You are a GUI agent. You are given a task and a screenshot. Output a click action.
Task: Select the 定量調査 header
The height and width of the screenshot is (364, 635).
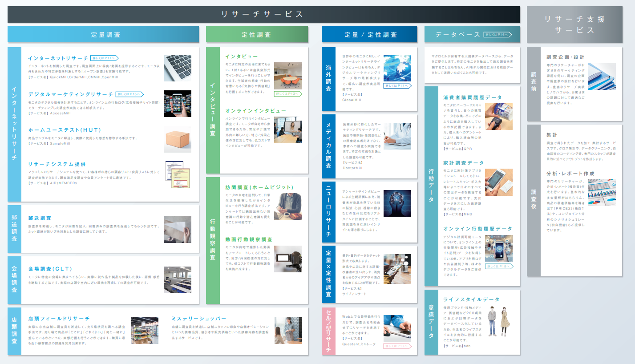pos(103,35)
